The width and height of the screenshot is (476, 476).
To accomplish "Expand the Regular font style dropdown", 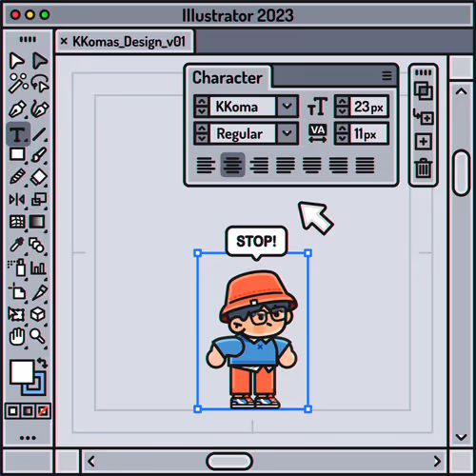I will (x=287, y=133).
